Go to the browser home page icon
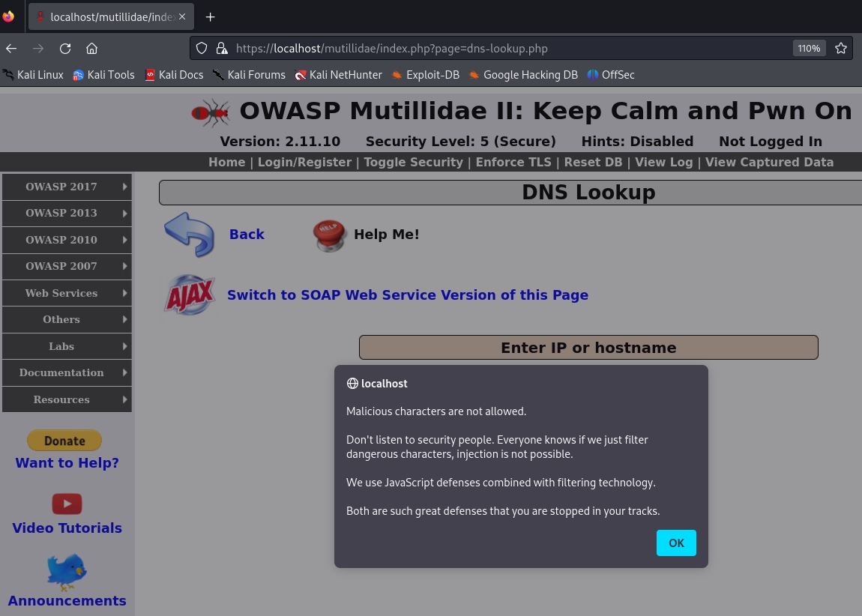Screen dimensions: 862x616 [x=91, y=49]
